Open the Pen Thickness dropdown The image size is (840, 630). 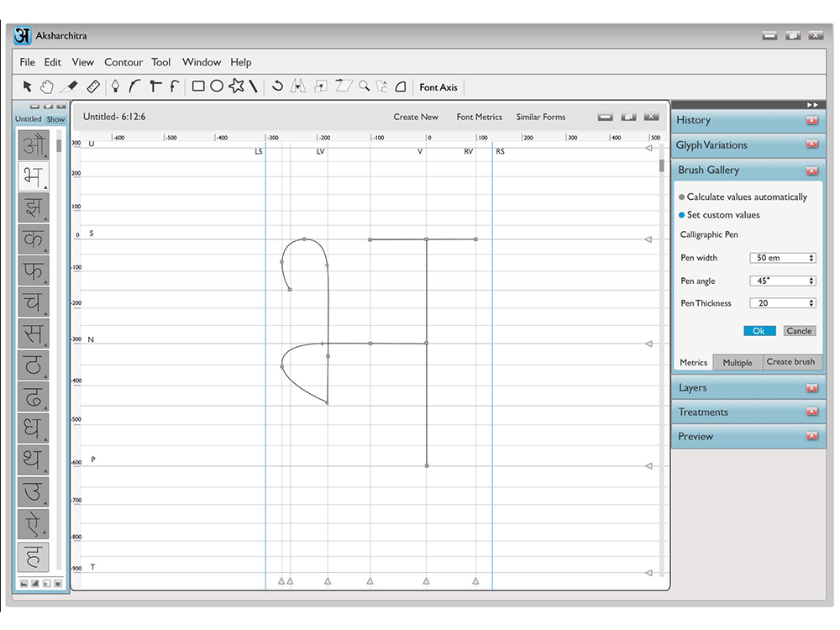click(x=783, y=303)
